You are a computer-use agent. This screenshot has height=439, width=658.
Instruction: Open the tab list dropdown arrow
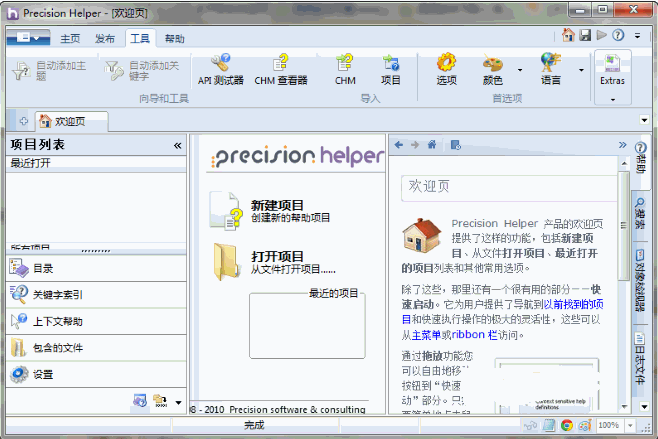point(645,120)
